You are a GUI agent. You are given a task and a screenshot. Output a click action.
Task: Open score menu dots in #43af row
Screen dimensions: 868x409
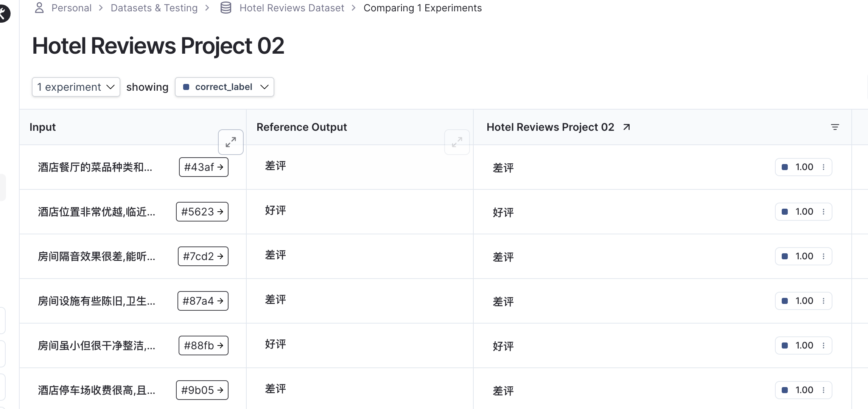[x=824, y=167]
